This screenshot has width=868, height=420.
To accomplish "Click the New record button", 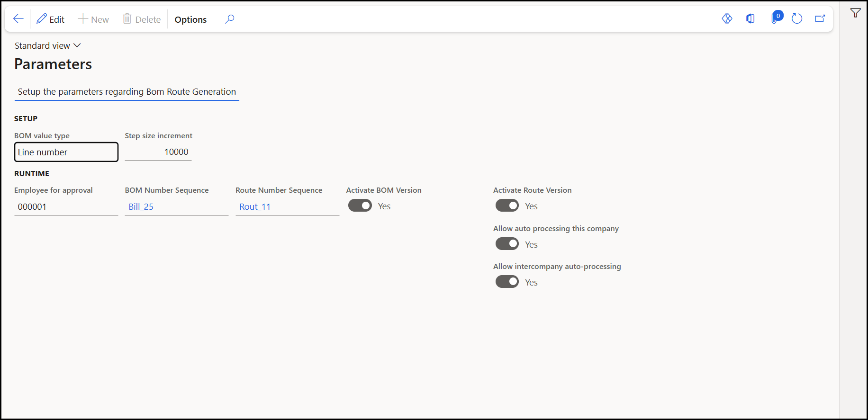I will pos(93,19).
